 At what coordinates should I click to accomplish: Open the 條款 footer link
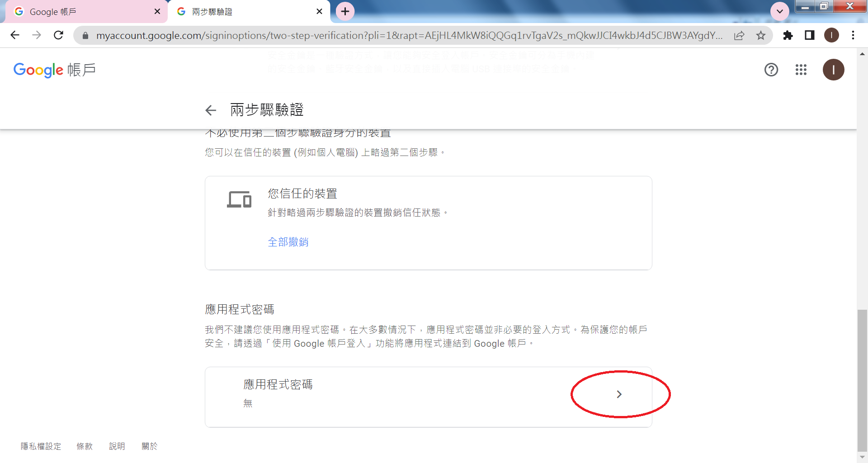(85, 446)
